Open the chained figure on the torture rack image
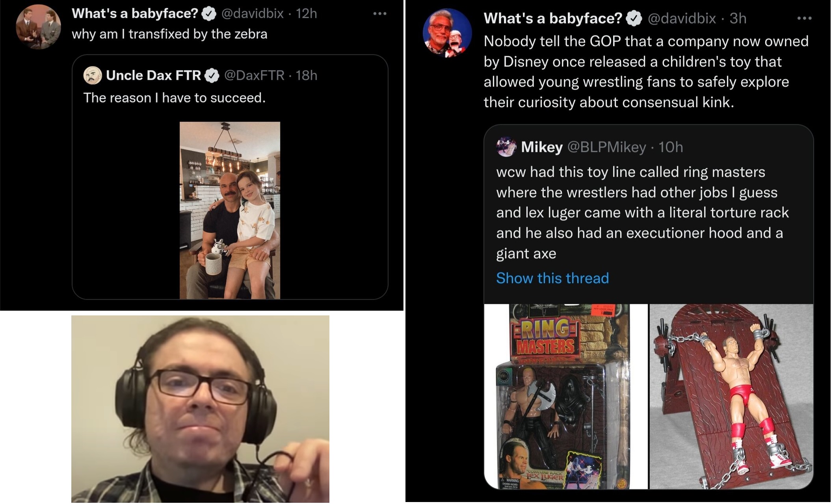Viewport: 833px width, 504px height. (732, 396)
